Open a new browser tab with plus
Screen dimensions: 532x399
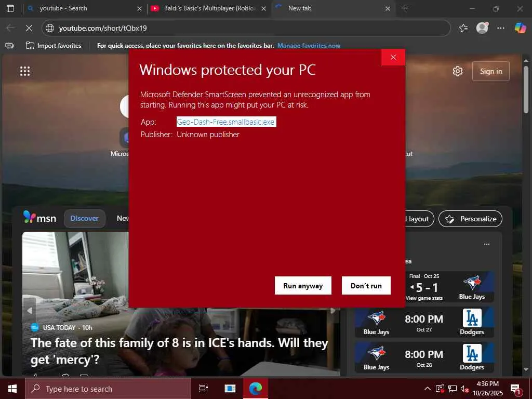click(x=405, y=8)
